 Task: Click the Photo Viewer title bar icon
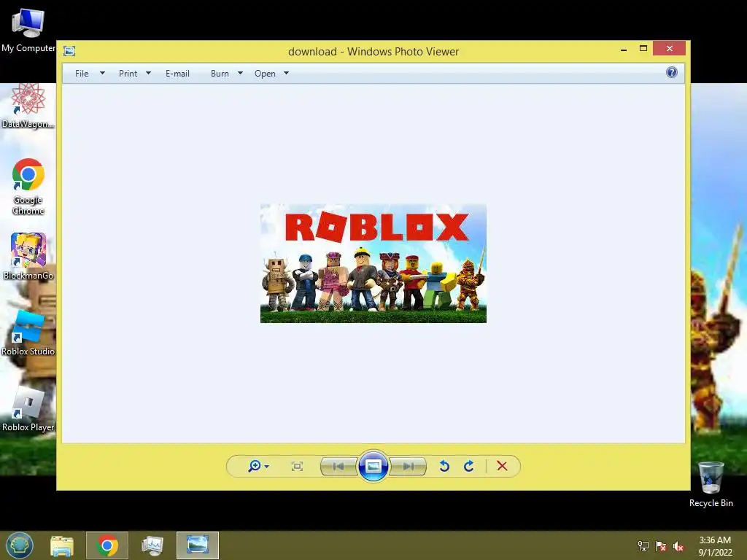pyautogui.click(x=69, y=51)
